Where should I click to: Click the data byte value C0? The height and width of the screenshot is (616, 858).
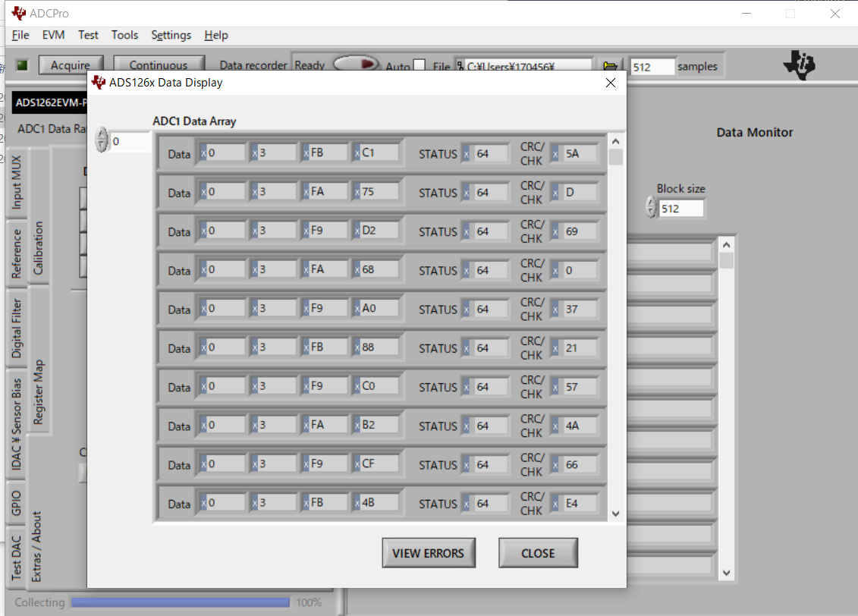point(379,385)
